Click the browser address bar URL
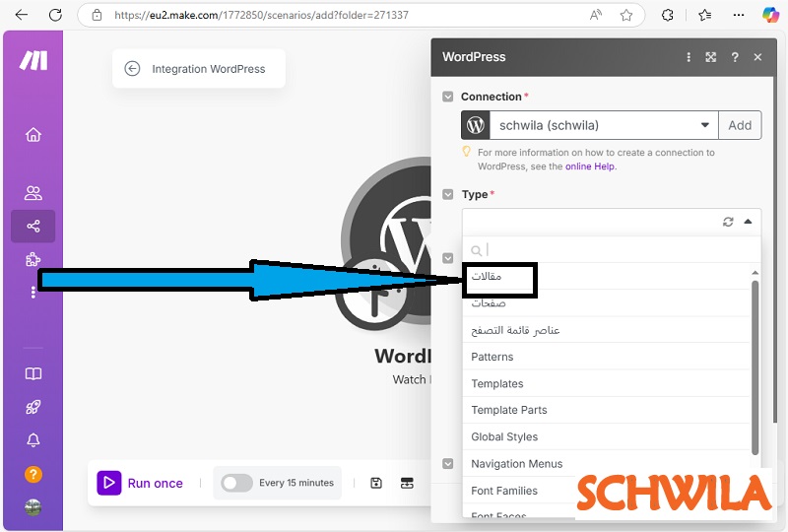 (x=261, y=15)
